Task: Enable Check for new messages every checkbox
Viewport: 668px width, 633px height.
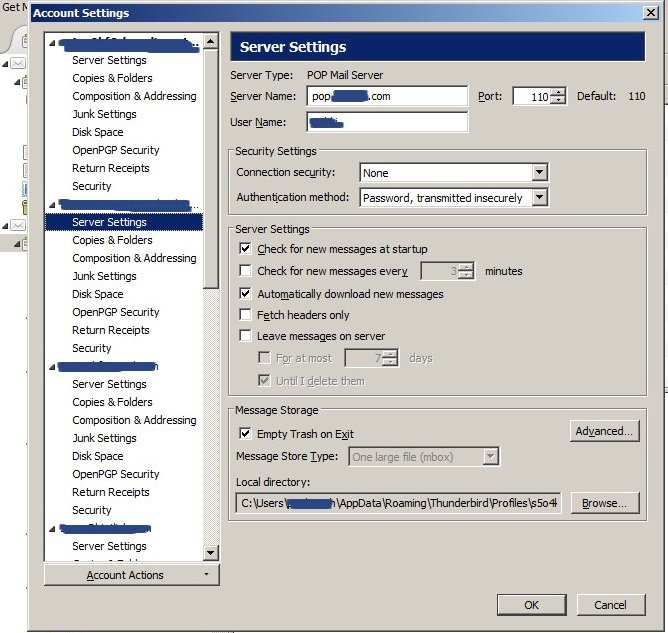Action: [x=245, y=270]
